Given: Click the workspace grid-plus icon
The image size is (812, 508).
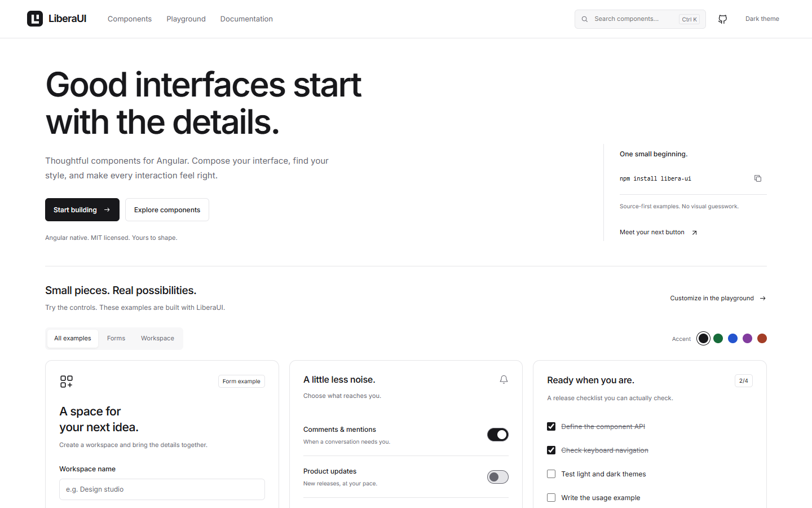Looking at the screenshot, I should click(67, 382).
